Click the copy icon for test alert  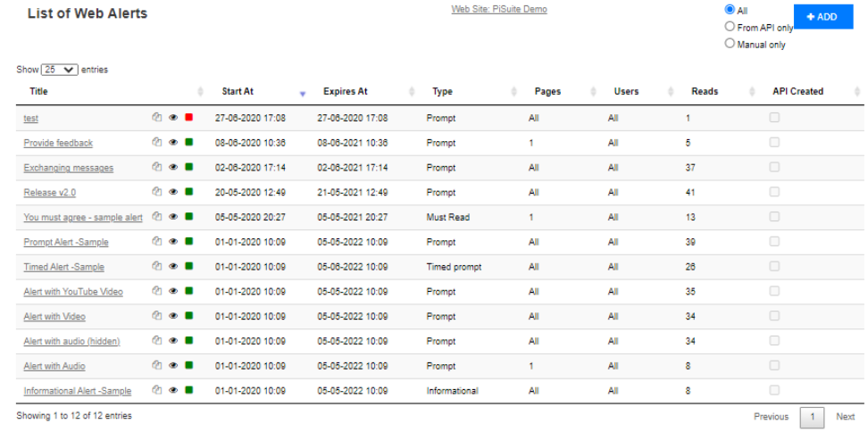click(157, 117)
